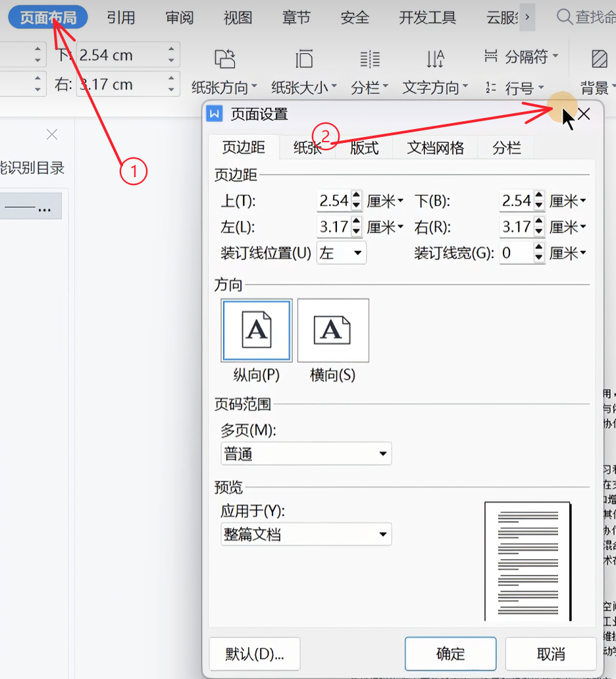The image size is (616, 679).
Task: Click the 背景 background icon
Action: coord(599,59)
